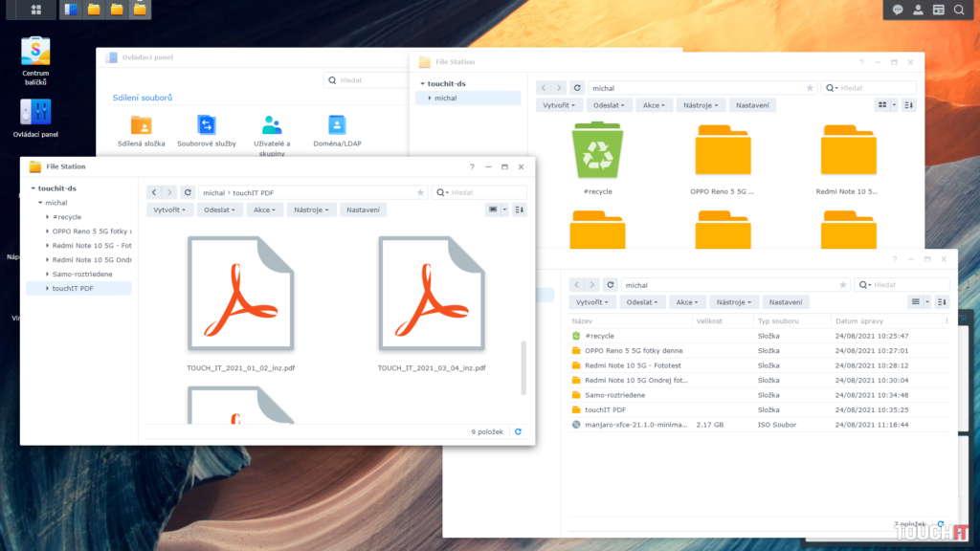Open the Akce dropdown in the list-view window
Screen dimensions: 980x551
click(687, 302)
